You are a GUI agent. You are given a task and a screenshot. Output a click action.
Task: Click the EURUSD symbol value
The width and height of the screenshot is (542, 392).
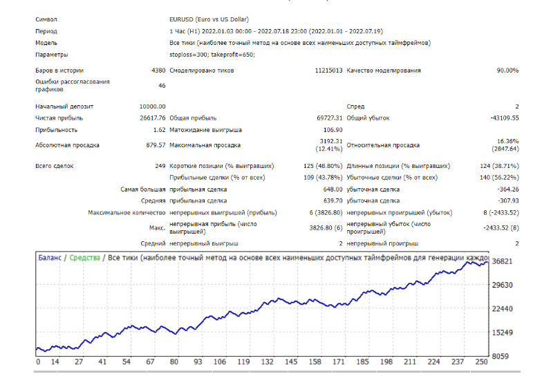[209, 19]
